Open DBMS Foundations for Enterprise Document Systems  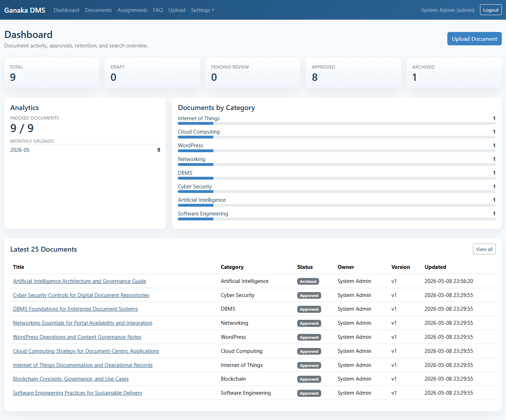75,309
